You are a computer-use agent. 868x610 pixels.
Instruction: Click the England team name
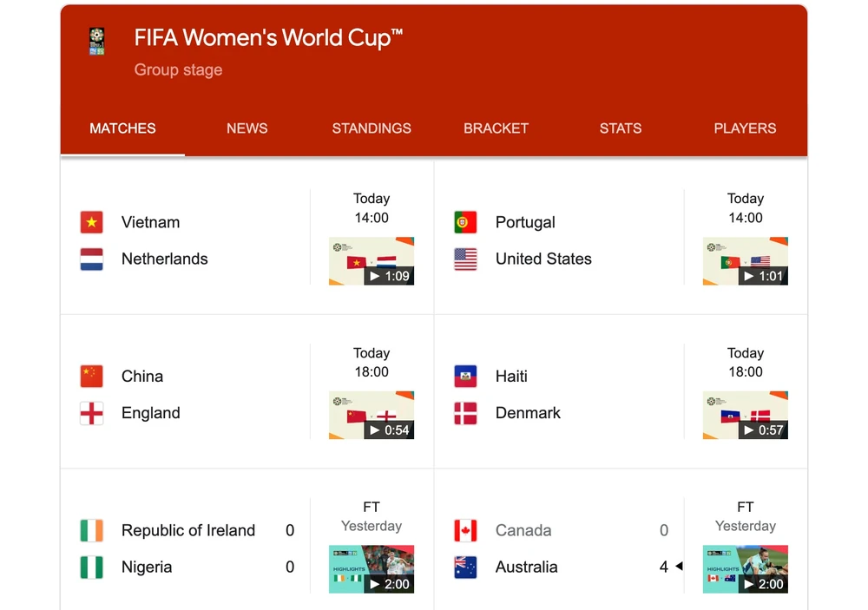pos(150,413)
